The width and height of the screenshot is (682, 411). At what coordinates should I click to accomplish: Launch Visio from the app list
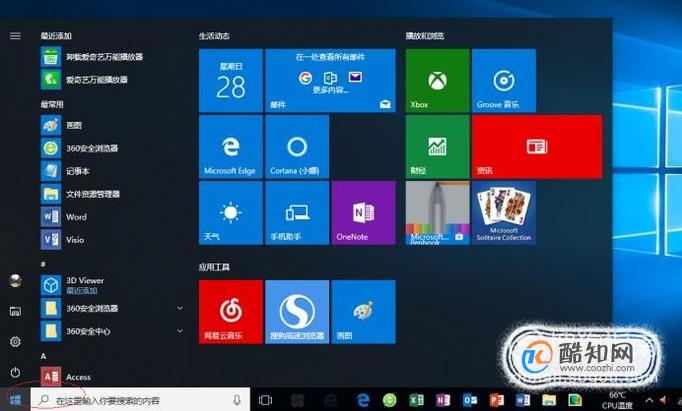63,240
